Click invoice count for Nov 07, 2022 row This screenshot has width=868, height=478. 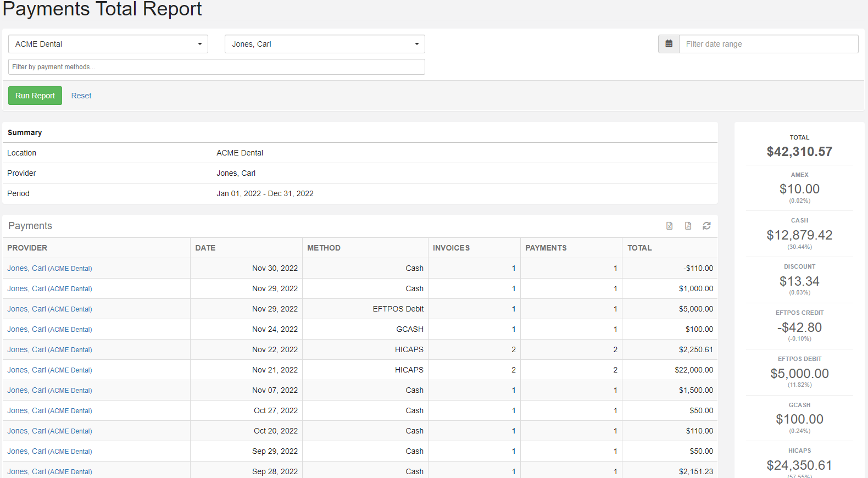tap(513, 390)
